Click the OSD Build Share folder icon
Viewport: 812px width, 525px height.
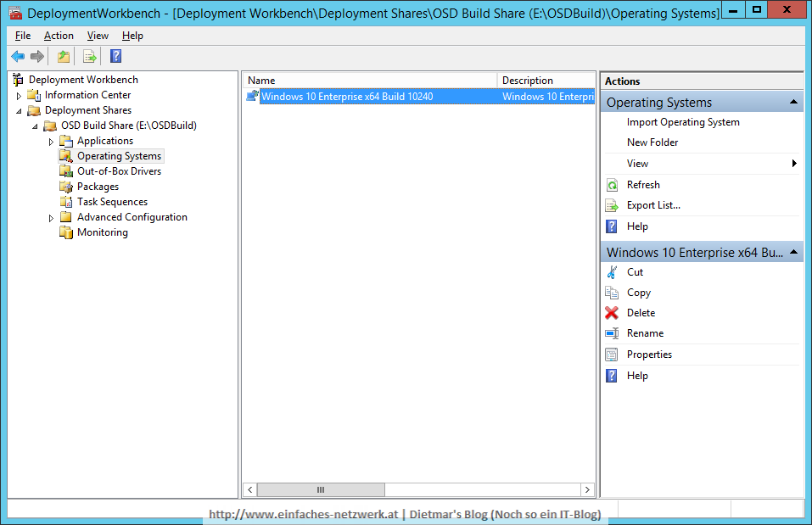50,126
